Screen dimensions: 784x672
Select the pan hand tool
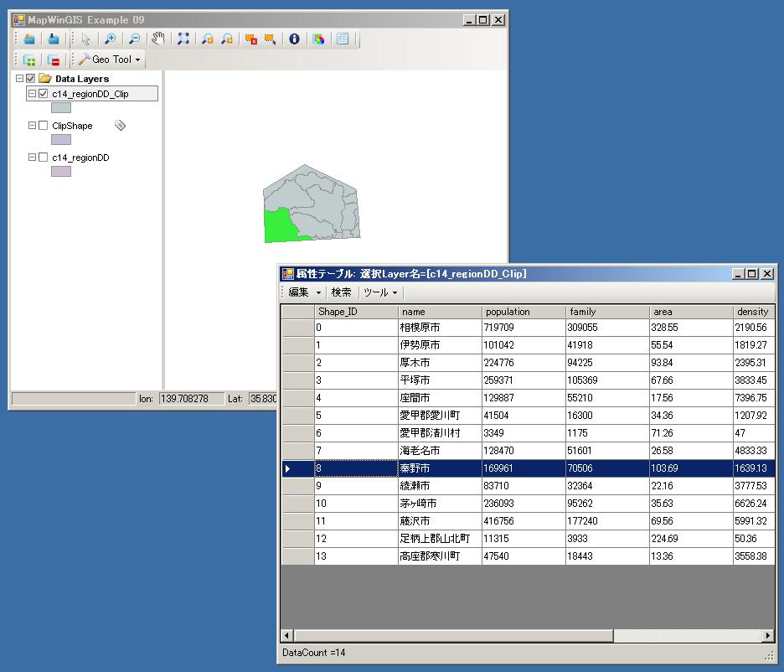tap(158, 39)
